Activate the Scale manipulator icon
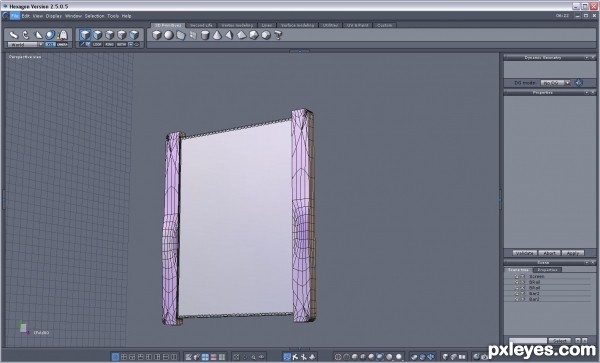This screenshot has height=363, width=600. point(38,35)
